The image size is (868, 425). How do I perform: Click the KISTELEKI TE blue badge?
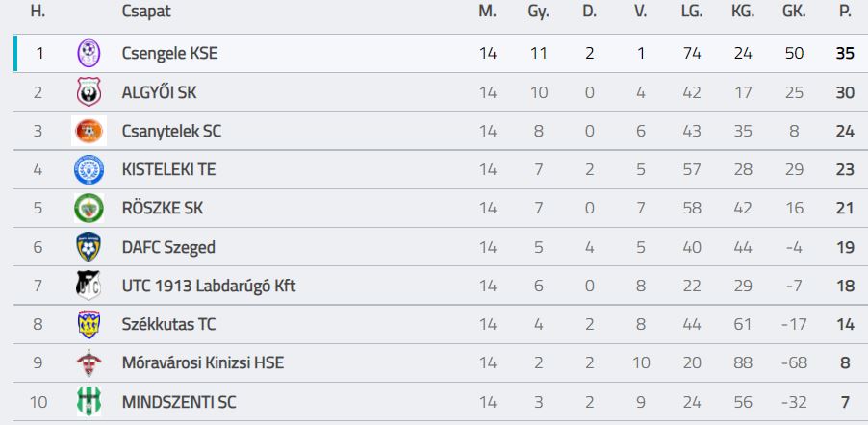pos(89,169)
